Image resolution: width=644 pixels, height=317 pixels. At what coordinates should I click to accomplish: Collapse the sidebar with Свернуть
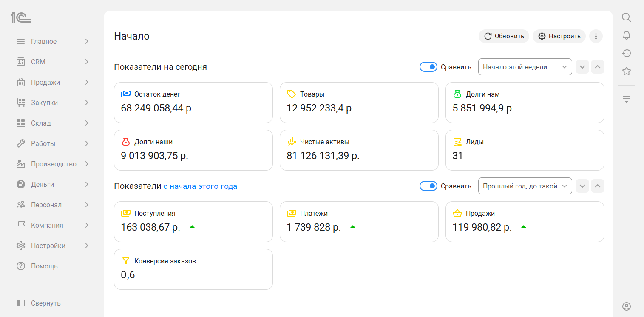point(39,303)
